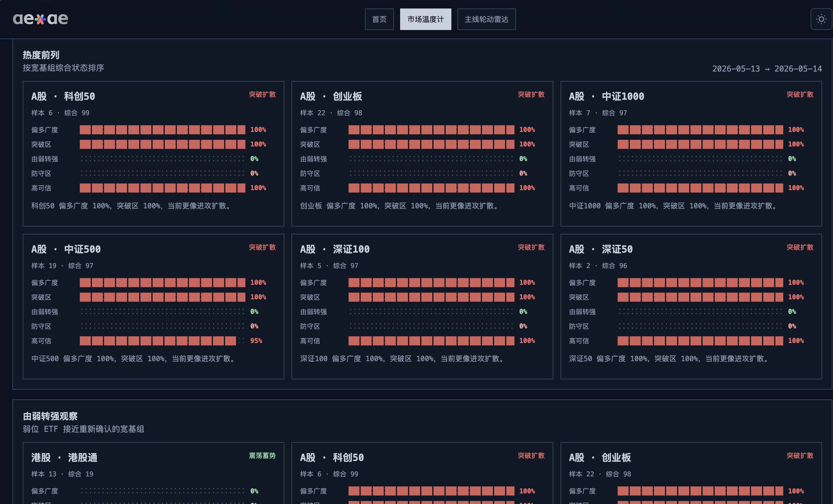The image size is (833, 504).
Task: Click 由弱转强 label in 中证500 card
Action: point(45,312)
